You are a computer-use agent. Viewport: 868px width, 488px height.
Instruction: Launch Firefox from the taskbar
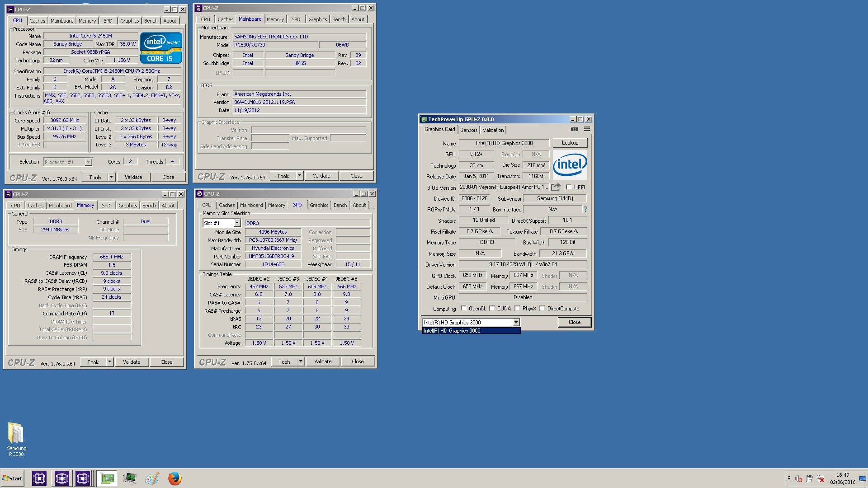(175, 479)
